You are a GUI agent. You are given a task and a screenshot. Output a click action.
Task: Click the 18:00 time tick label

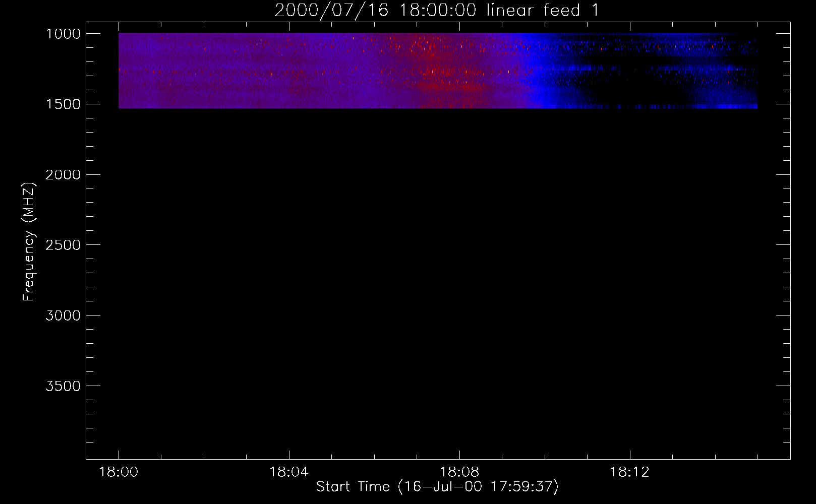tap(119, 472)
